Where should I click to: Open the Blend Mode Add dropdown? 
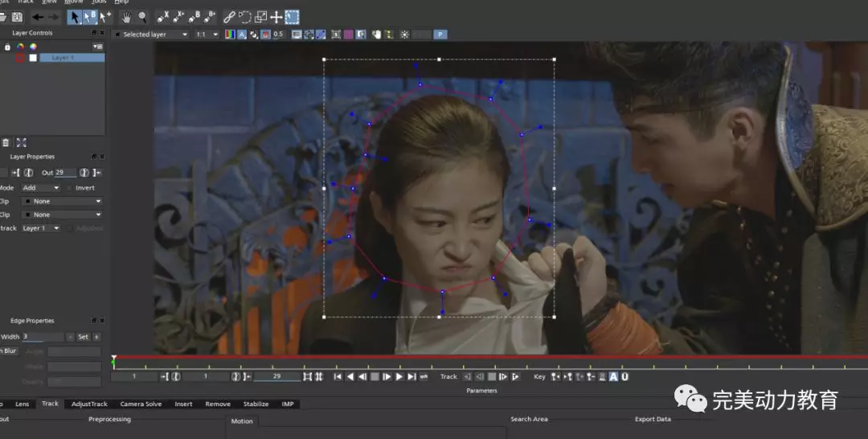pyautogui.click(x=40, y=187)
